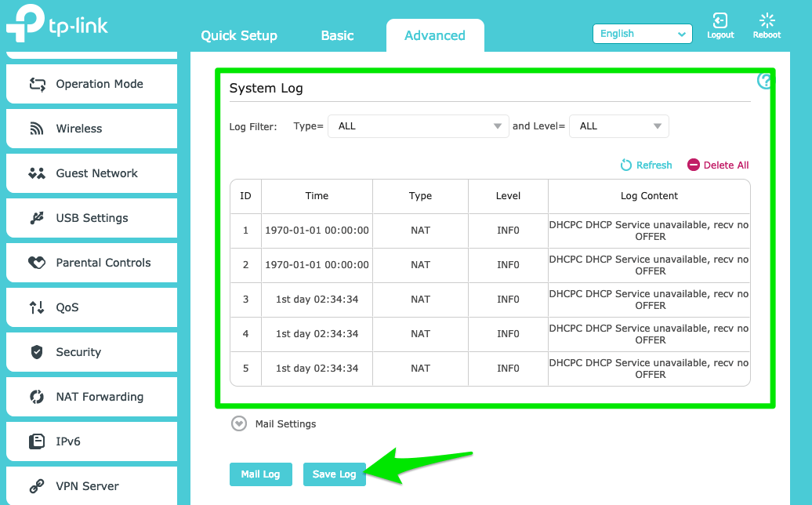
Task: Open IPv6 menu item
Action: [x=92, y=441]
